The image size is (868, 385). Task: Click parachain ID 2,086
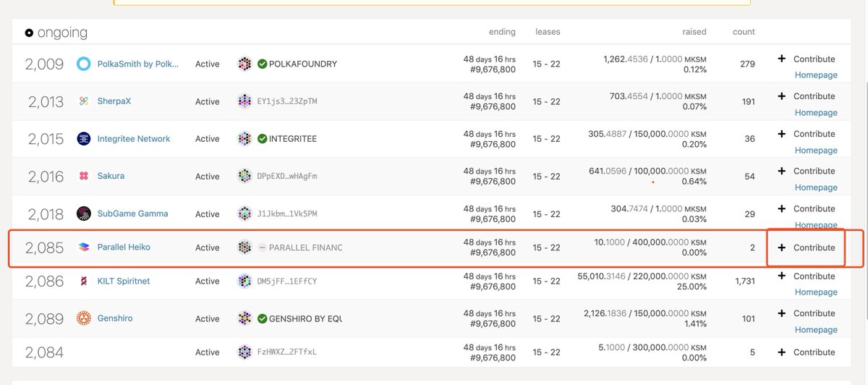coord(45,281)
